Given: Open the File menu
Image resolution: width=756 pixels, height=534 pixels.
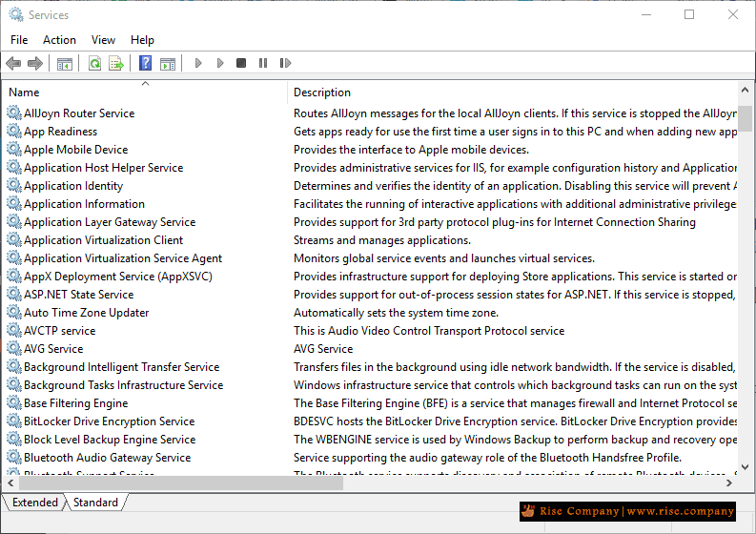Looking at the screenshot, I should [19, 39].
